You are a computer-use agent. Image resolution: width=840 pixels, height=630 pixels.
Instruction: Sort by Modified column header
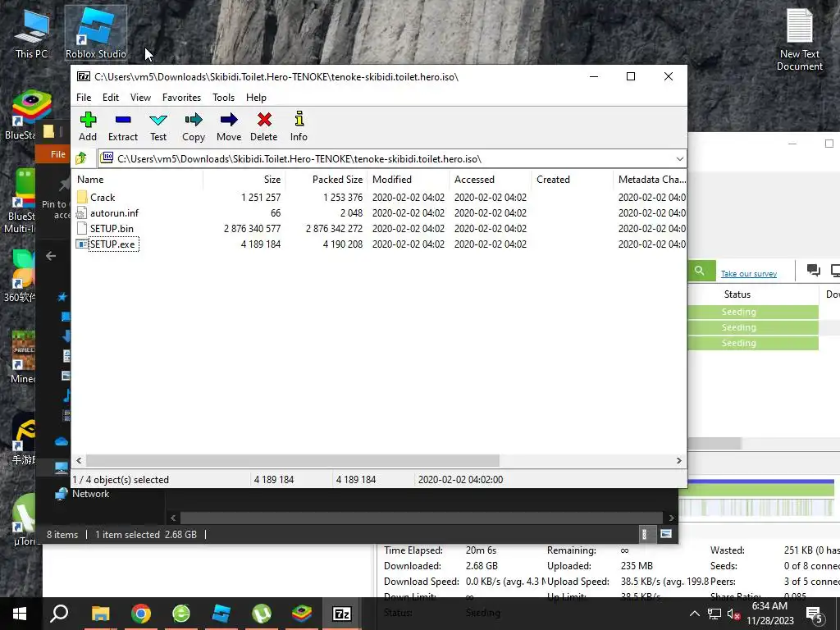click(x=409, y=180)
